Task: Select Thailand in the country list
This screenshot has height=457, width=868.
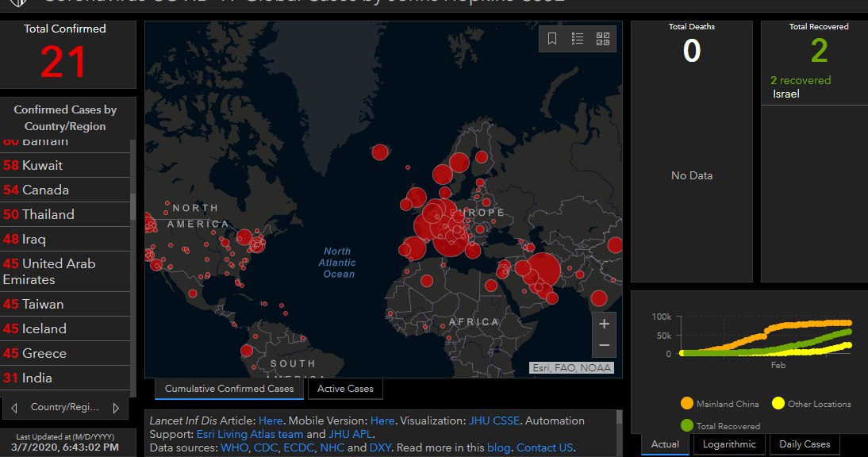Action: 65,215
